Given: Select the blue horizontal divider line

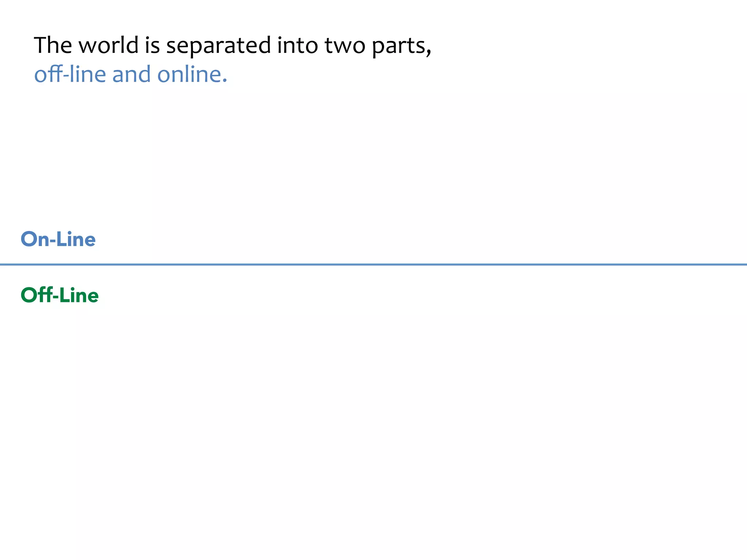Looking at the screenshot, I should (373, 264).
